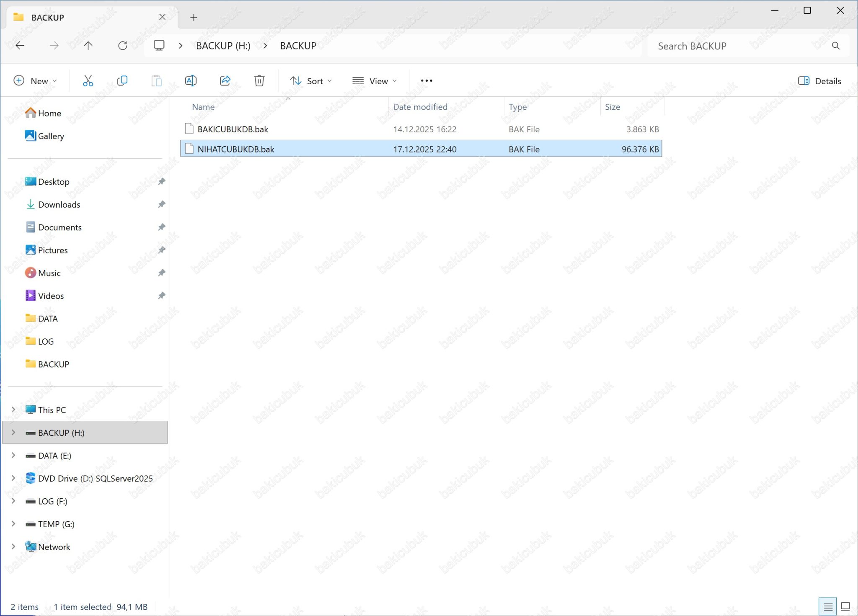The image size is (858, 616).
Task: Expand the This PC tree node
Action: pyautogui.click(x=13, y=409)
